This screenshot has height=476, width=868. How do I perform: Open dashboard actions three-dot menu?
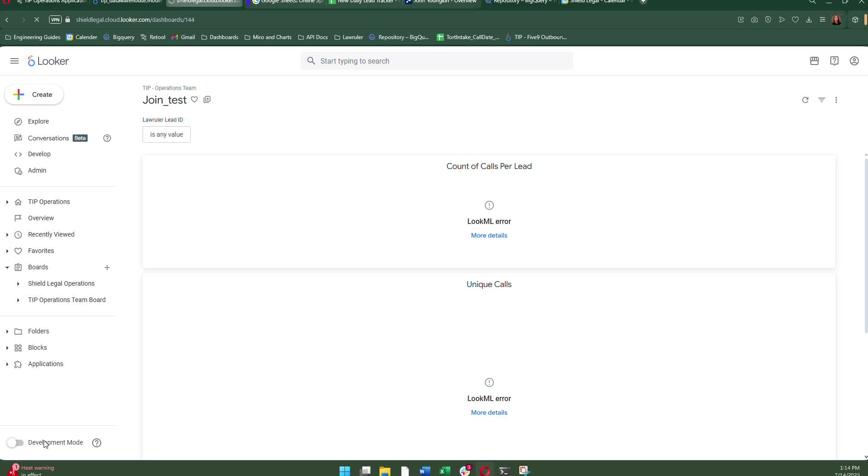(x=836, y=100)
